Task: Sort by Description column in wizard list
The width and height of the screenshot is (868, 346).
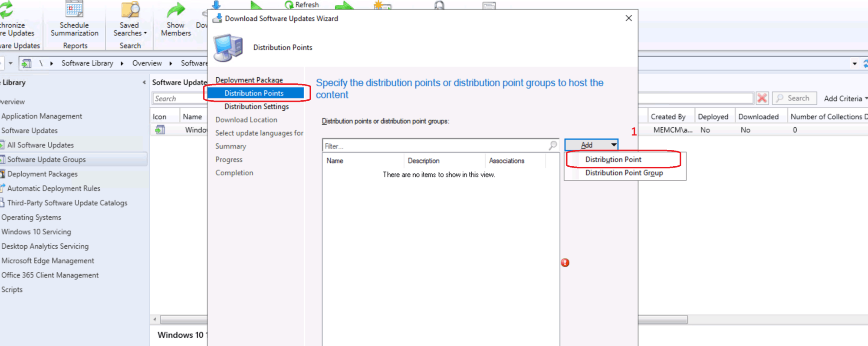Action: pyautogui.click(x=444, y=161)
